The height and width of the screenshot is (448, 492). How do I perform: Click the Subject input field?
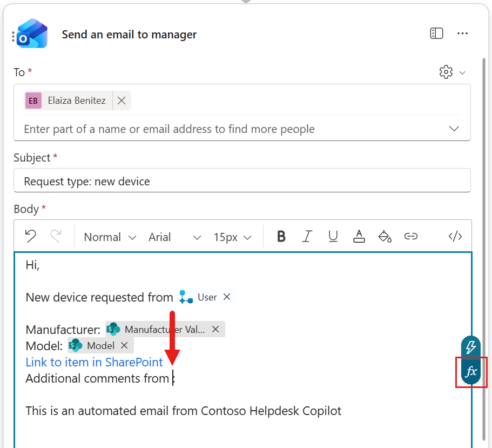[242, 181]
